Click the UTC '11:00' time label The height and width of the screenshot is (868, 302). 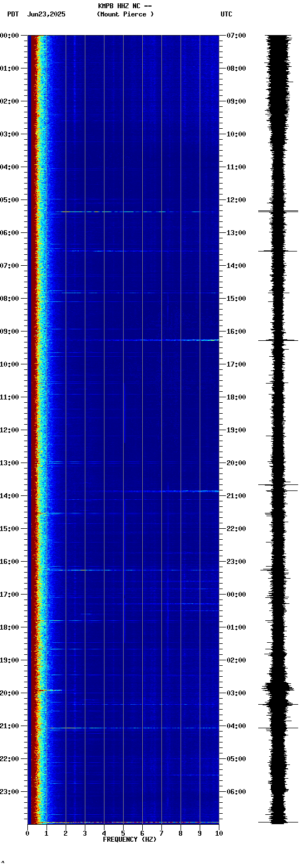(236, 167)
